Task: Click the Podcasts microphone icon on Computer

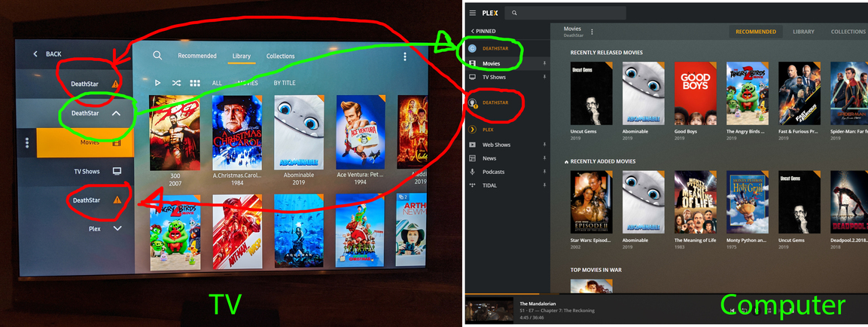Action: [472, 172]
